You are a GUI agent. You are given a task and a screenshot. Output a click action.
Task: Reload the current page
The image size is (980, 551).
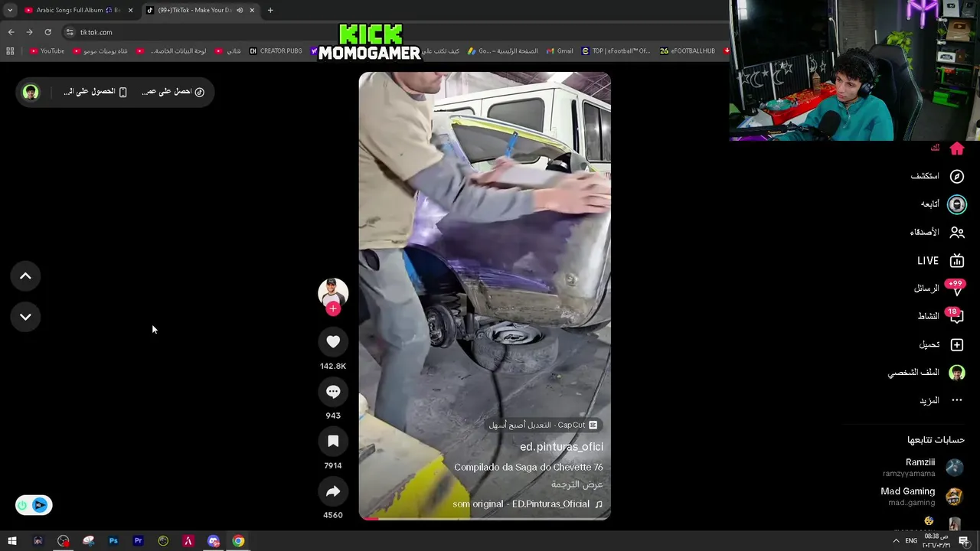coord(47,32)
